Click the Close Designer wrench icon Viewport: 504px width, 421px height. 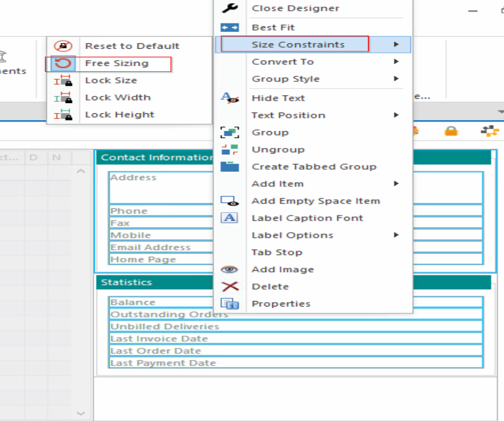229,8
